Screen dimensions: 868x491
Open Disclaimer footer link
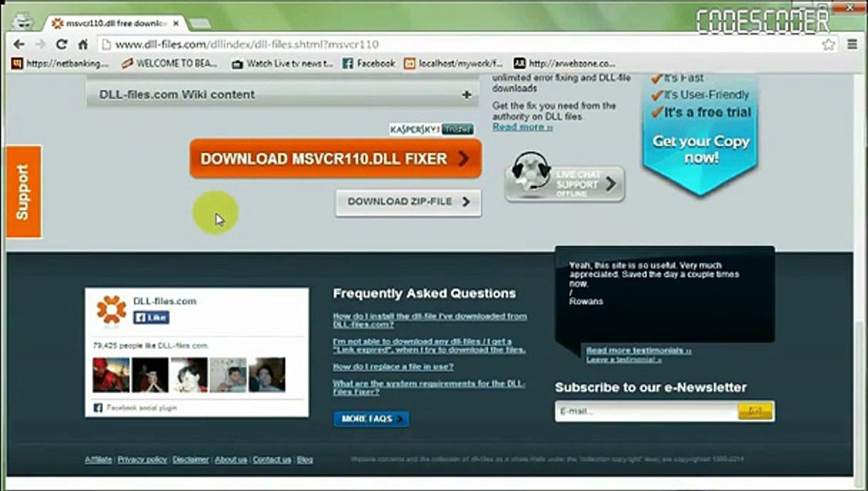(x=190, y=460)
